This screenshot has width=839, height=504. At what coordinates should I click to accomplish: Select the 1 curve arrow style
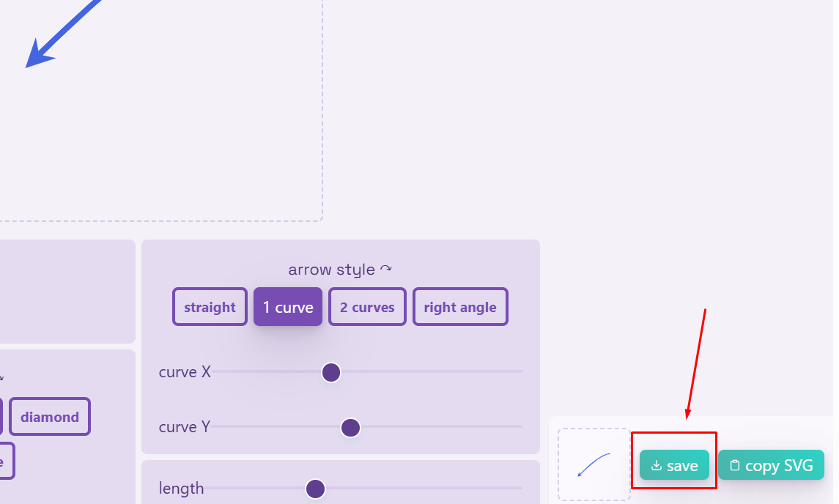(x=288, y=307)
